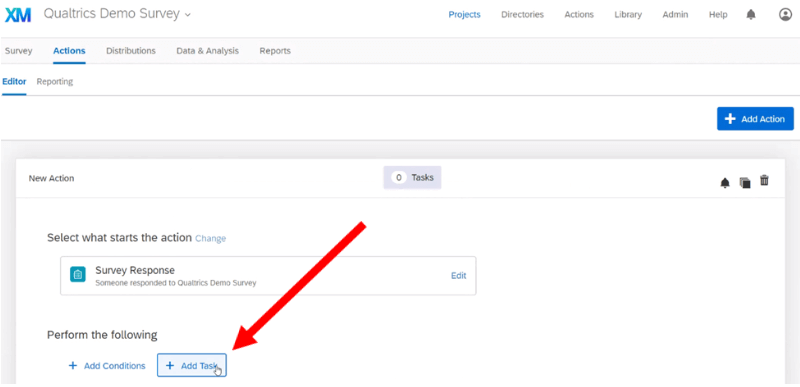Open the notifications bell in the header
The width and height of the screenshot is (800, 387).
(x=751, y=15)
